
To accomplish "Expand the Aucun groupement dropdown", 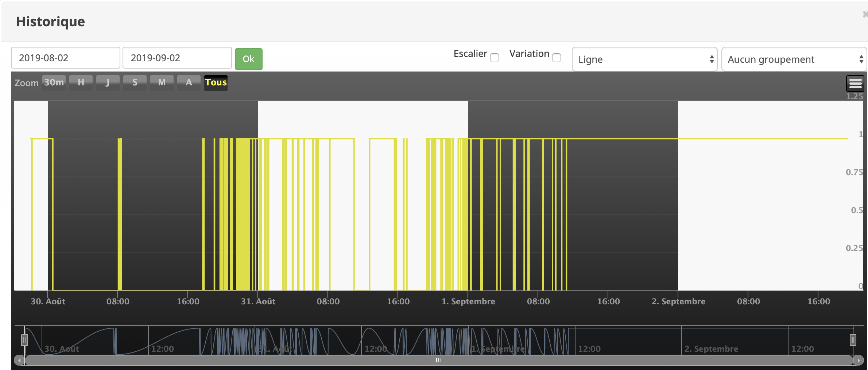I will pos(794,59).
